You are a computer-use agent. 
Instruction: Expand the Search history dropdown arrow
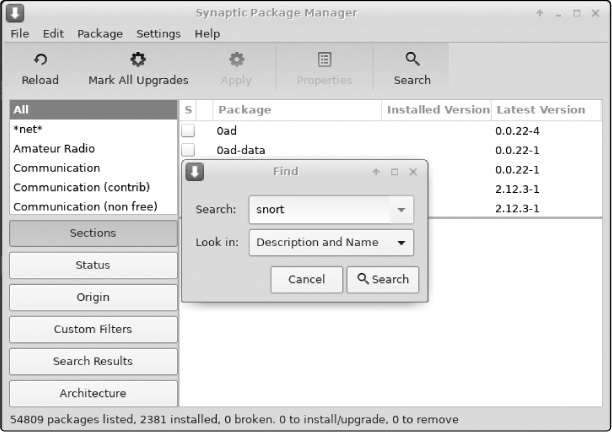401,210
